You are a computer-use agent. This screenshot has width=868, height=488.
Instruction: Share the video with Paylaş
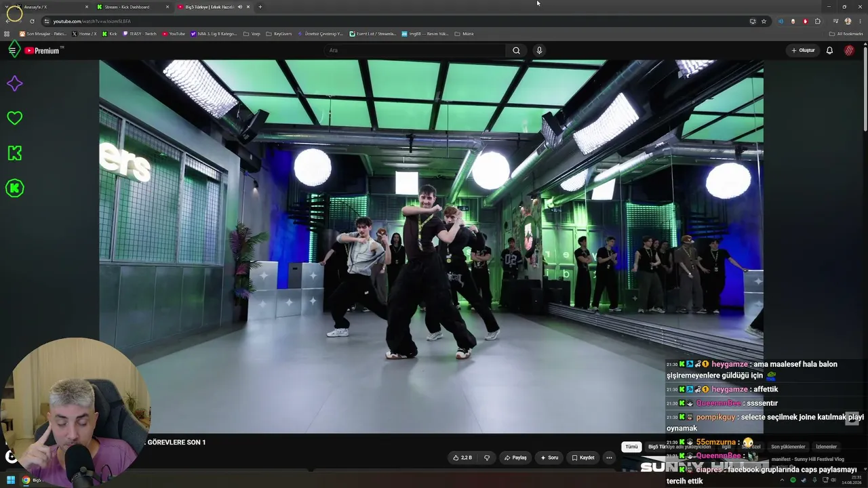[x=515, y=457]
